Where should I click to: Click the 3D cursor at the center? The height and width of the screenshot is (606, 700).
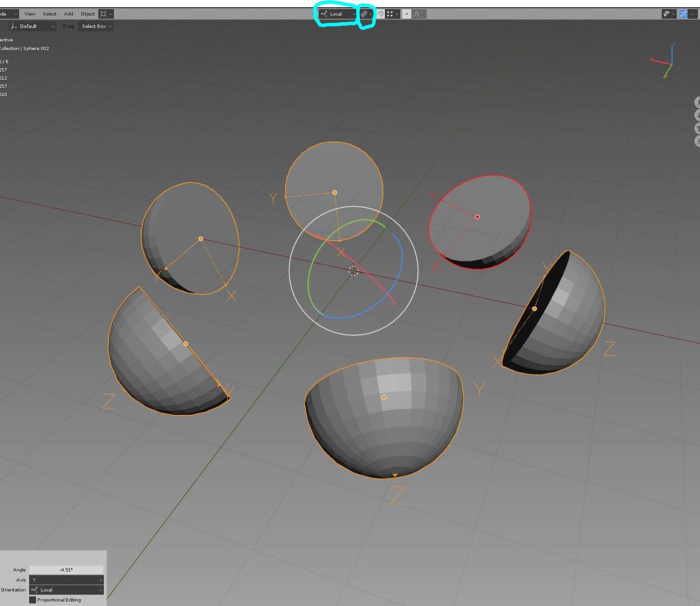(354, 271)
